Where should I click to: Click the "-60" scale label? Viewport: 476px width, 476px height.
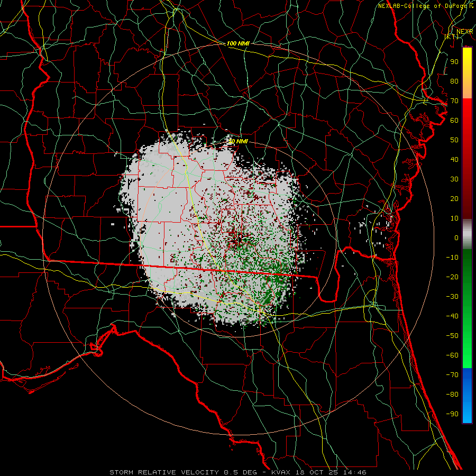pos(452,355)
